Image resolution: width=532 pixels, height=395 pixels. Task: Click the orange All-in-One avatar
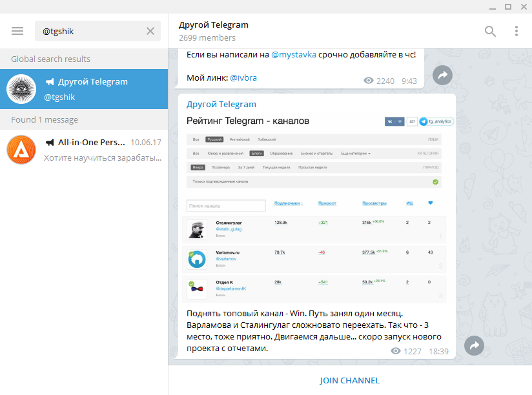[21, 150]
